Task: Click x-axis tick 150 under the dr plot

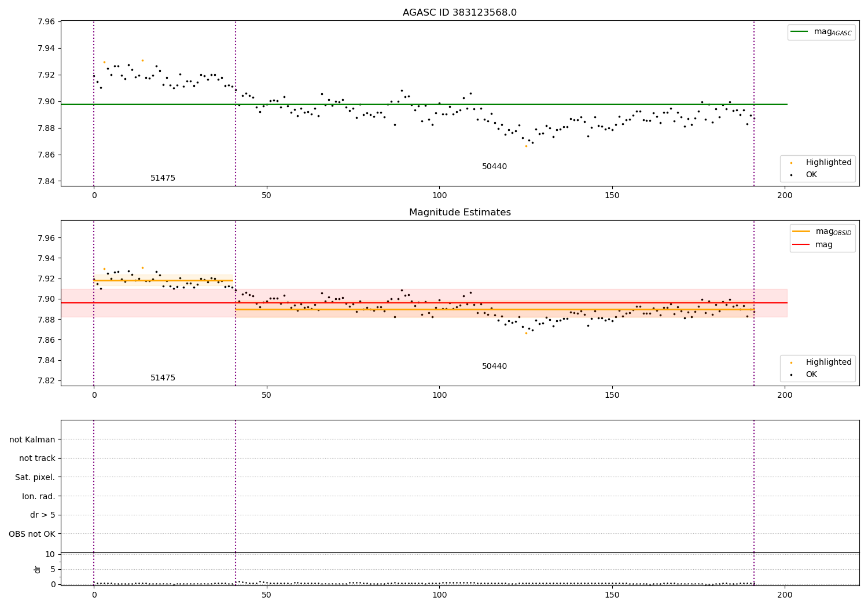Action: 612,595
